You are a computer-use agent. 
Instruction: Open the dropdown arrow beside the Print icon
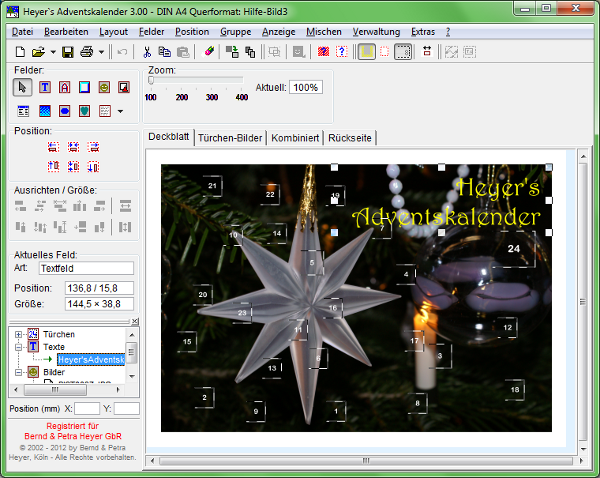click(x=100, y=51)
